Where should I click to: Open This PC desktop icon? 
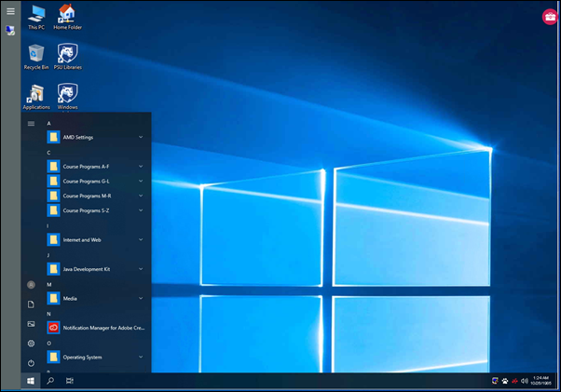click(x=36, y=17)
